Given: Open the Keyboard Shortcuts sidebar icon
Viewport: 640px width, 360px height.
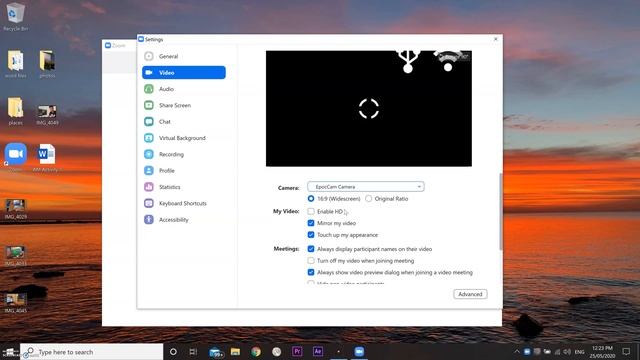Looking at the screenshot, I should tap(149, 203).
